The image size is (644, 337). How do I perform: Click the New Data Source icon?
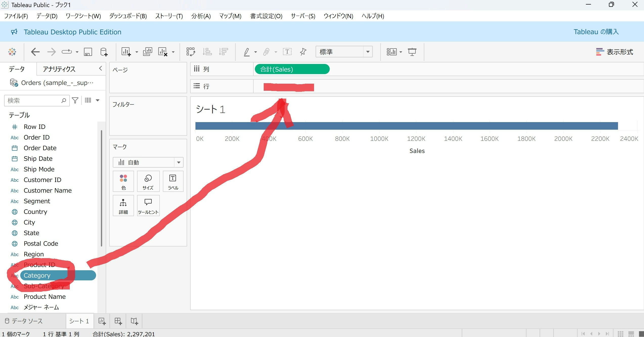104,52
